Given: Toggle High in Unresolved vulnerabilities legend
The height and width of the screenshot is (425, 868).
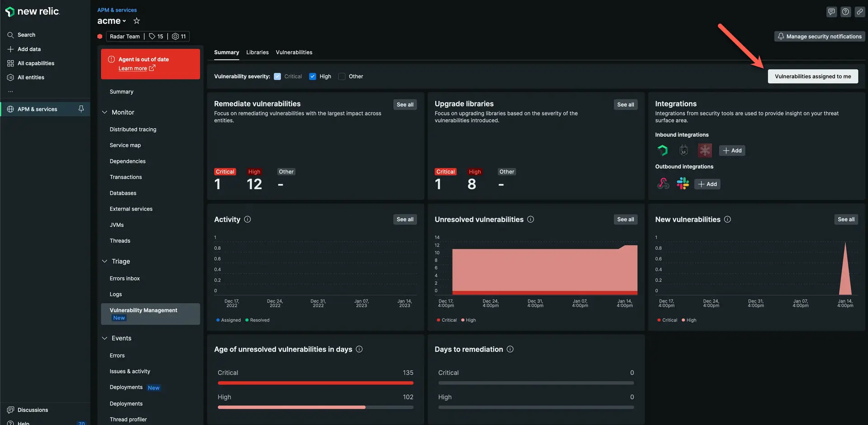Looking at the screenshot, I should click(x=468, y=320).
